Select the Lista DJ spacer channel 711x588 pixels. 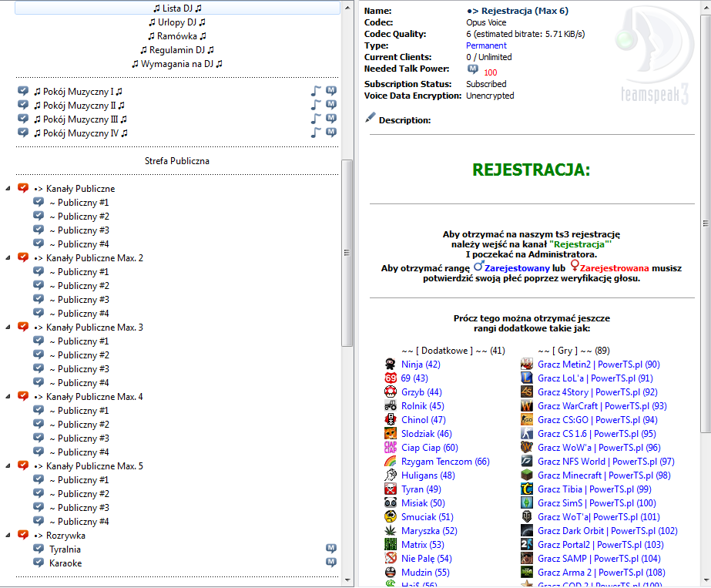[177, 8]
